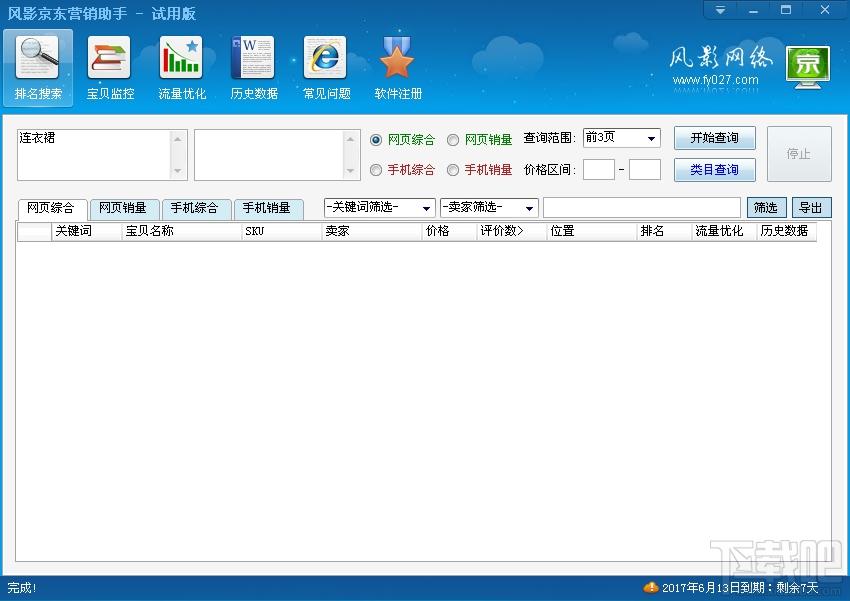Click the empty second keyword text box
Image resolution: width=850 pixels, height=601 pixels.
(269, 155)
